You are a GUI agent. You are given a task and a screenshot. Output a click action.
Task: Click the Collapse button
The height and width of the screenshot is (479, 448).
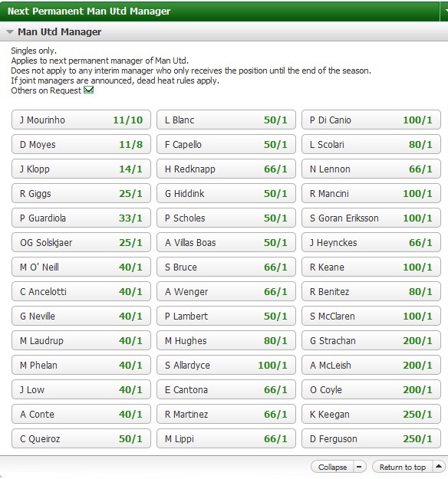pos(332,467)
